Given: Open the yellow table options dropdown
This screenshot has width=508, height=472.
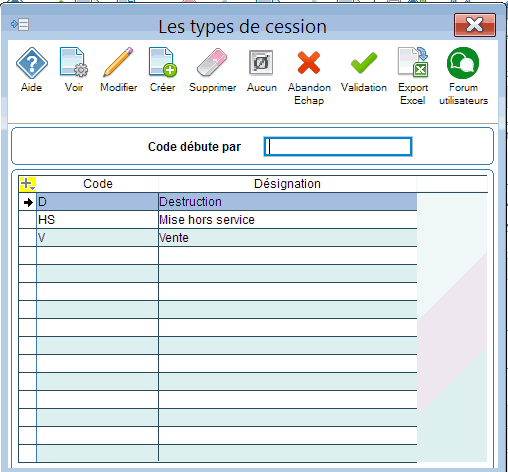Looking at the screenshot, I should 28,184.
